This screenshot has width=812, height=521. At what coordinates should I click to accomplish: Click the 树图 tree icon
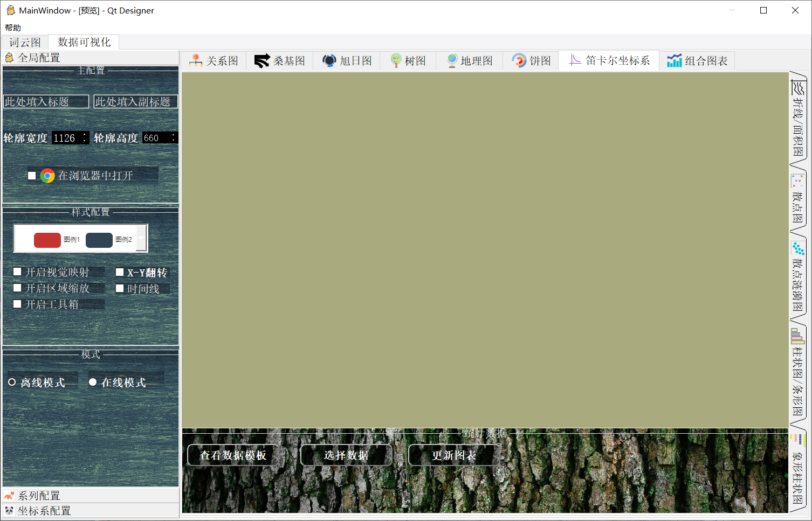pos(396,61)
